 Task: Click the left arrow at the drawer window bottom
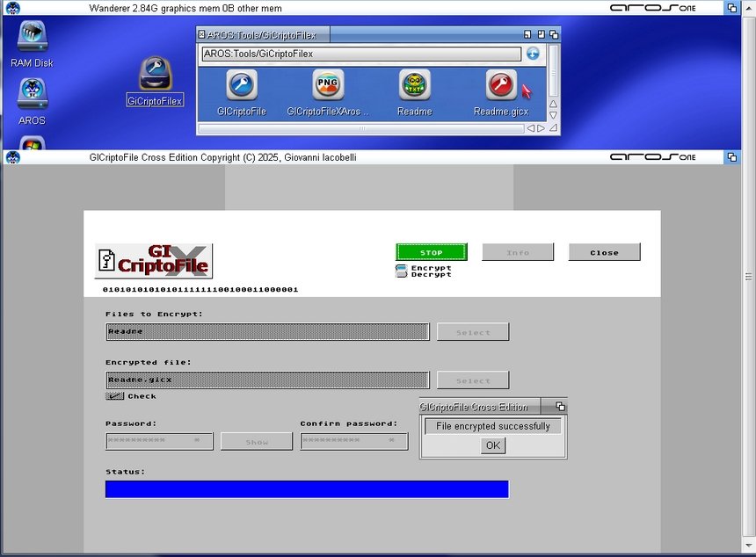coord(530,128)
